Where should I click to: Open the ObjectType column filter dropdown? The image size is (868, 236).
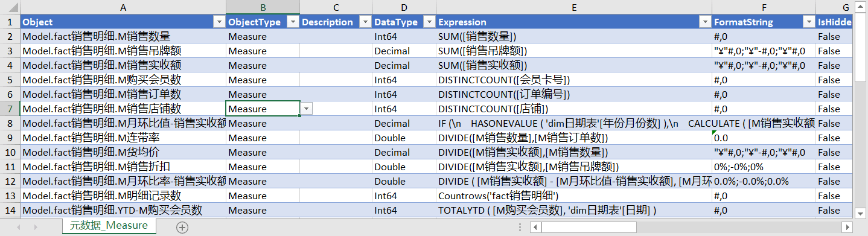coord(293,22)
